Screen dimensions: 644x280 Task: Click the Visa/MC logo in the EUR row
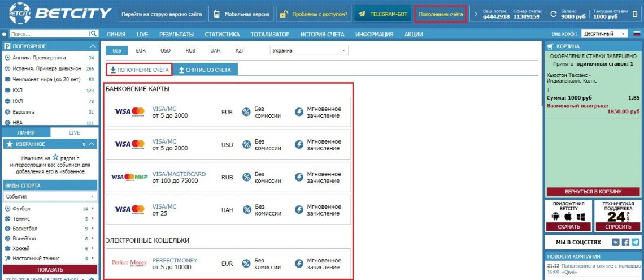129,112
